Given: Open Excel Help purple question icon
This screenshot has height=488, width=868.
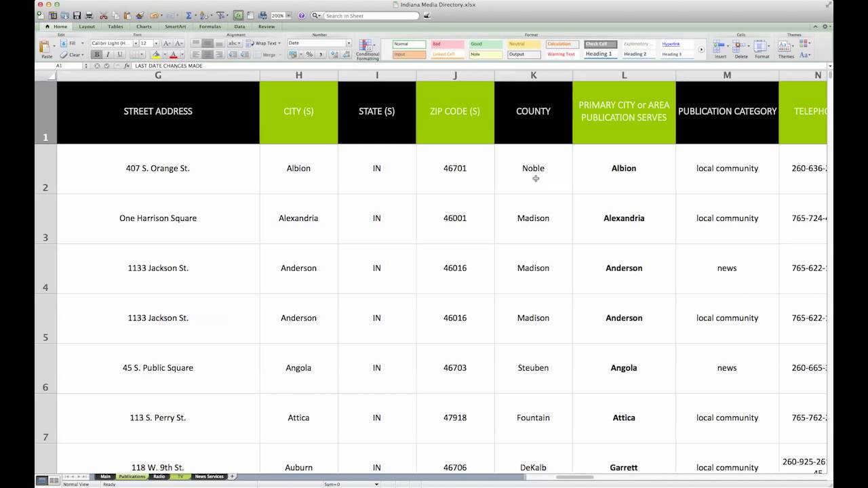Looking at the screenshot, I should click(302, 16).
